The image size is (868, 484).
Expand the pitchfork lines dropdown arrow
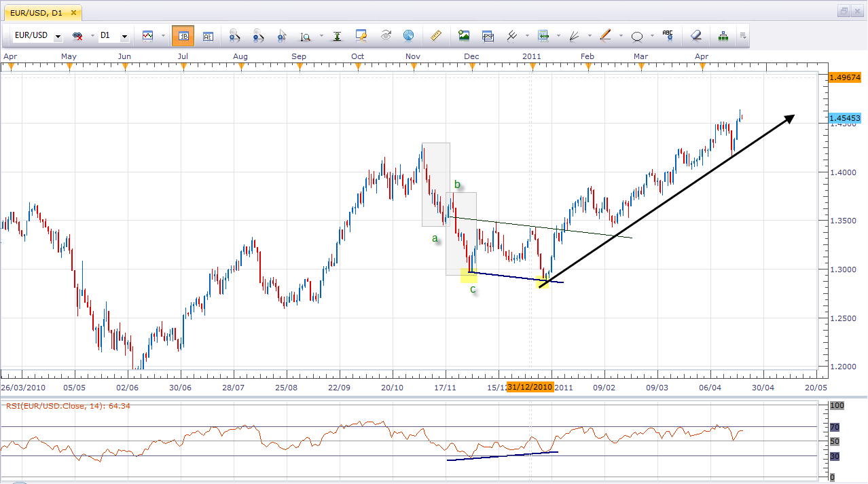point(527,36)
